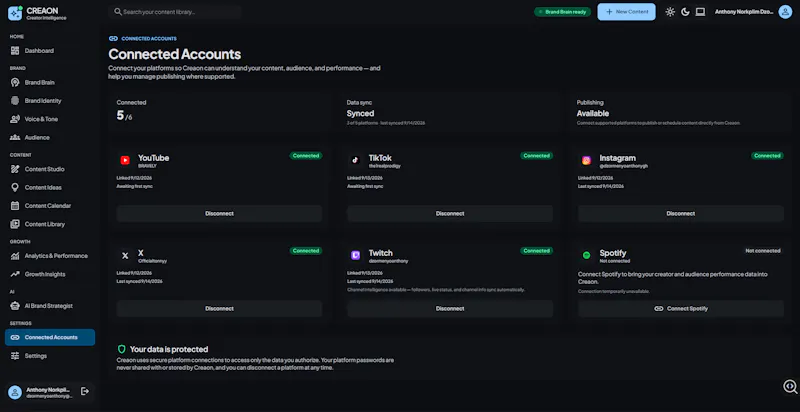Click Twitch's Connected status badge

pos(537,251)
